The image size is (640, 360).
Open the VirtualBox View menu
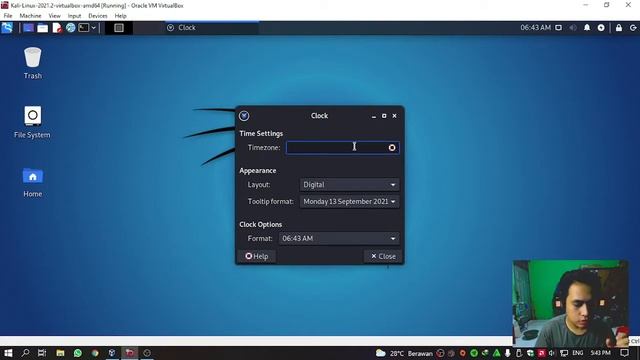[x=54, y=16]
